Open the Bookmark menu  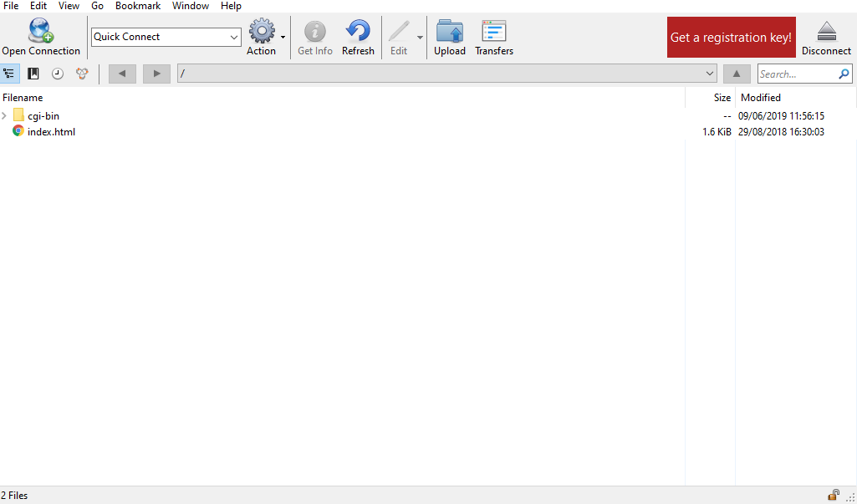138,6
